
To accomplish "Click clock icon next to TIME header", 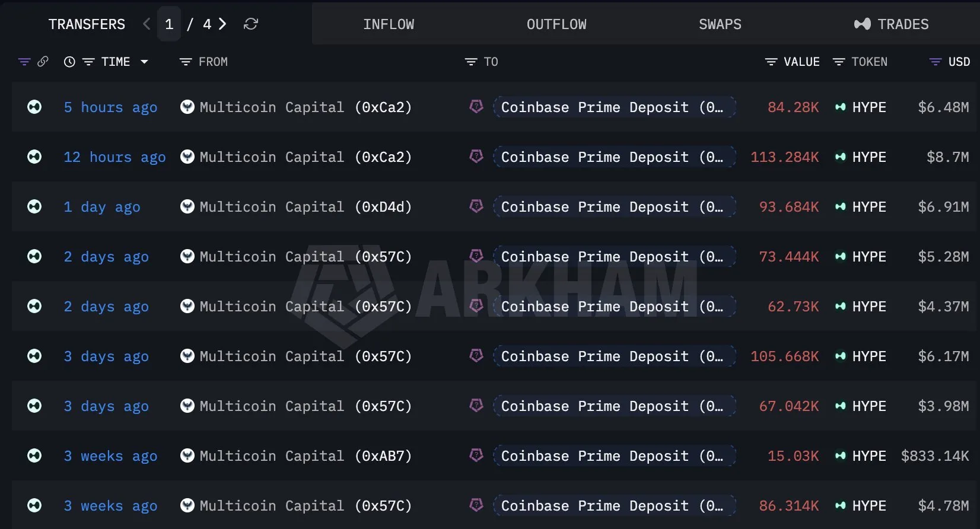I will 69,62.
